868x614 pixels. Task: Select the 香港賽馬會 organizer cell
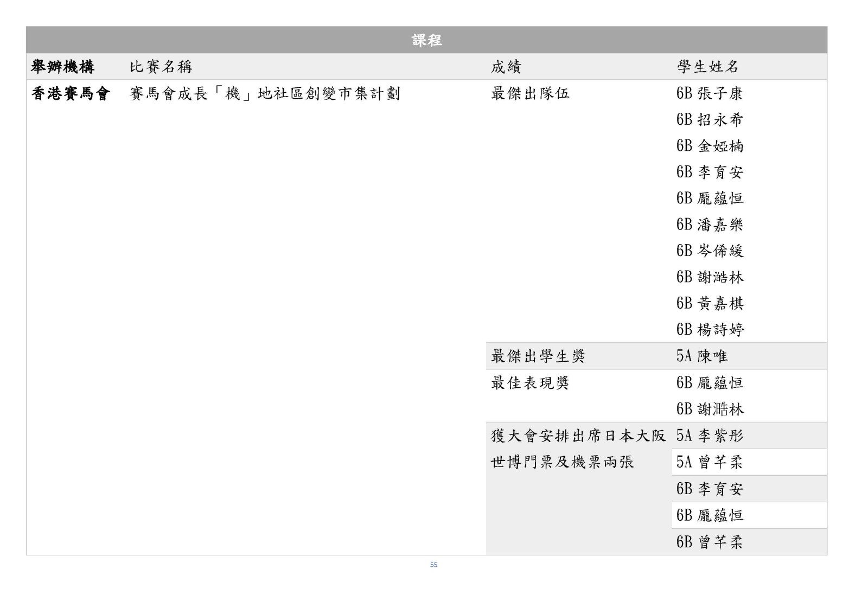click(71, 94)
